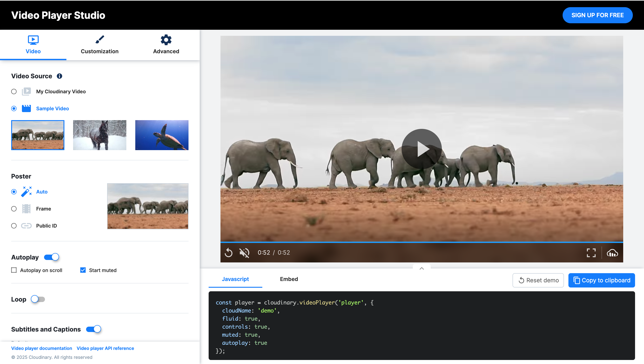Turn on the Loop switch
The width and height of the screenshot is (644, 364).
pyautogui.click(x=38, y=299)
